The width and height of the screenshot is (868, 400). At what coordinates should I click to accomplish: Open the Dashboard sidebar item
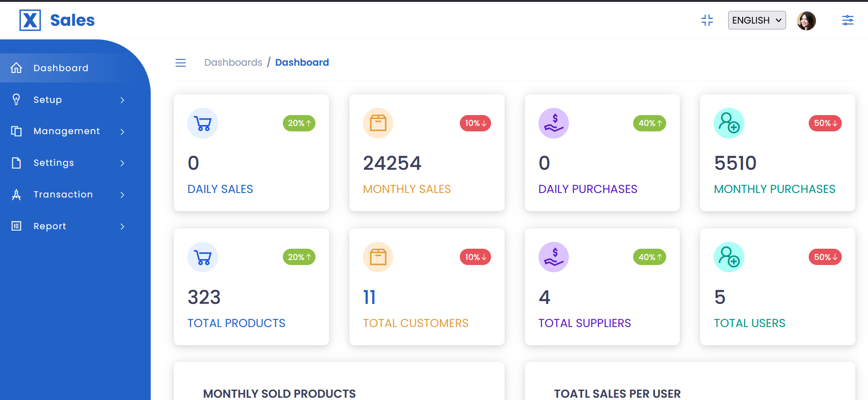(x=61, y=68)
